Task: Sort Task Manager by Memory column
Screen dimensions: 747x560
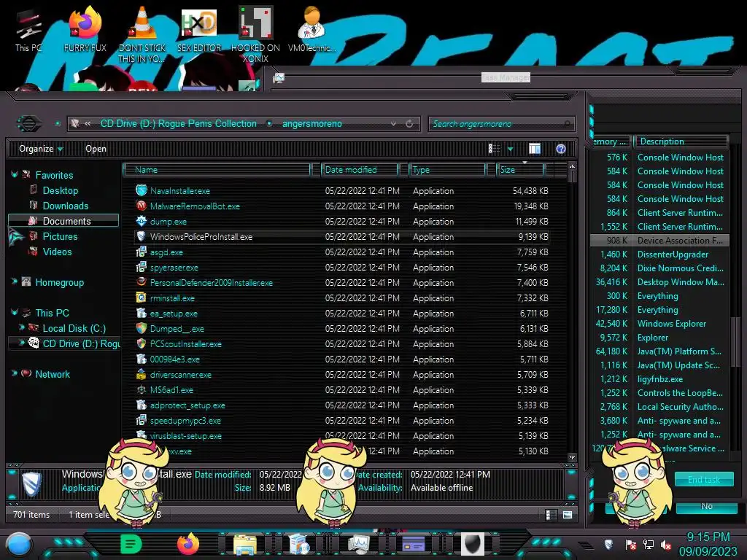Action: click(x=611, y=141)
